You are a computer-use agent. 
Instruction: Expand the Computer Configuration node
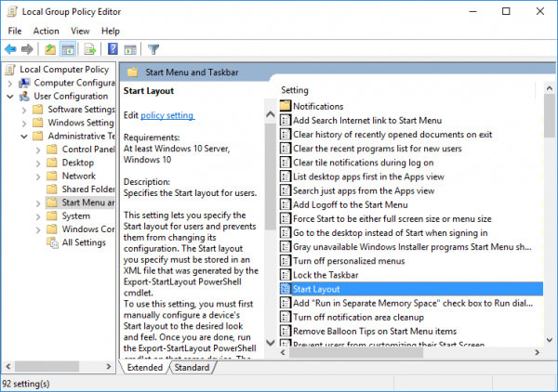pos(10,84)
